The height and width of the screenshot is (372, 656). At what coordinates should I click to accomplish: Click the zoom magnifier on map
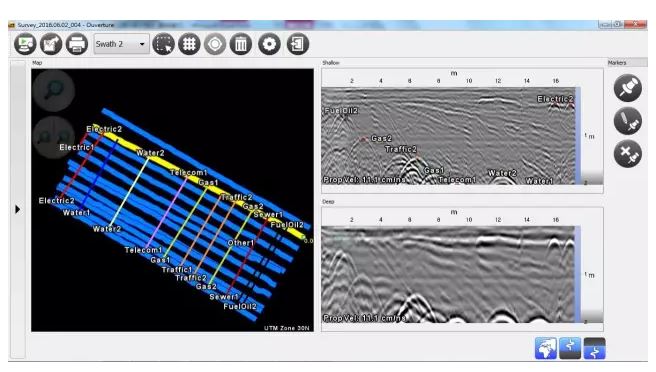(x=54, y=90)
